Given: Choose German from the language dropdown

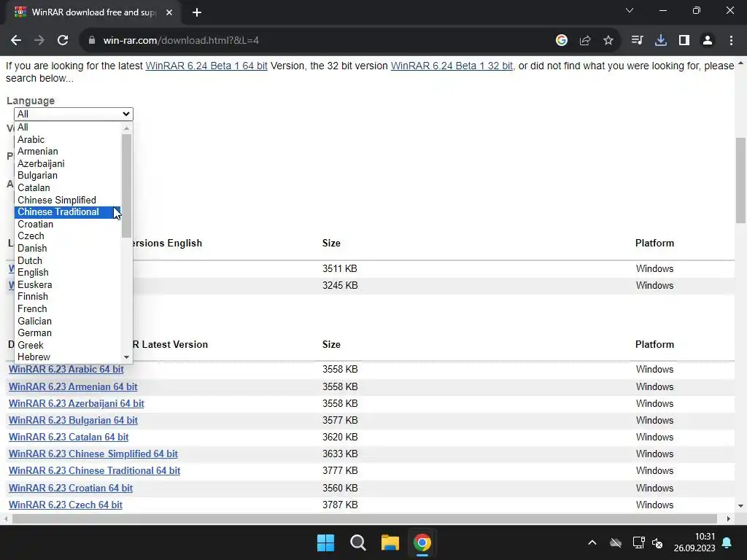Looking at the screenshot, I should pos(68,332).
